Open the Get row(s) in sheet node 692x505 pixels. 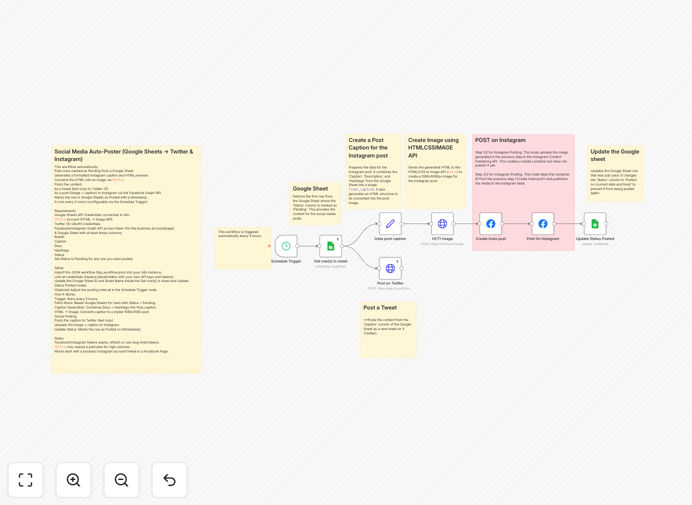pos(331,246)
